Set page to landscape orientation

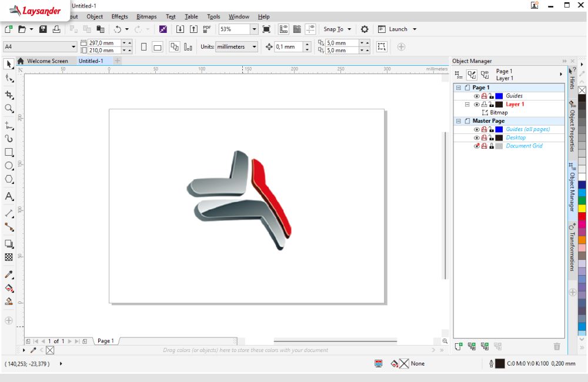pyautogui.click(x=158, y=47)
